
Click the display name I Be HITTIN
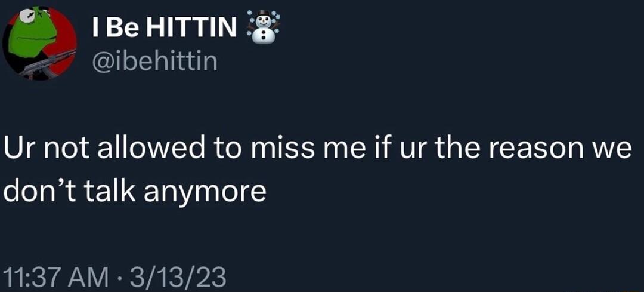165,27
